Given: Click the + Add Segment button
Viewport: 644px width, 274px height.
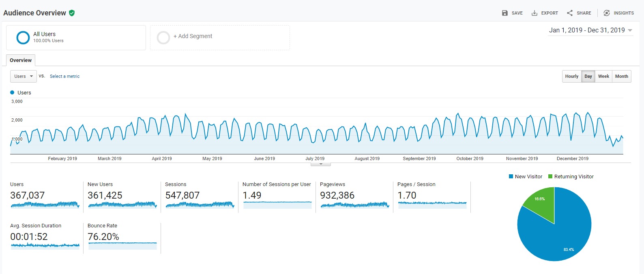Looking at the screenshot, I should 193,36.
